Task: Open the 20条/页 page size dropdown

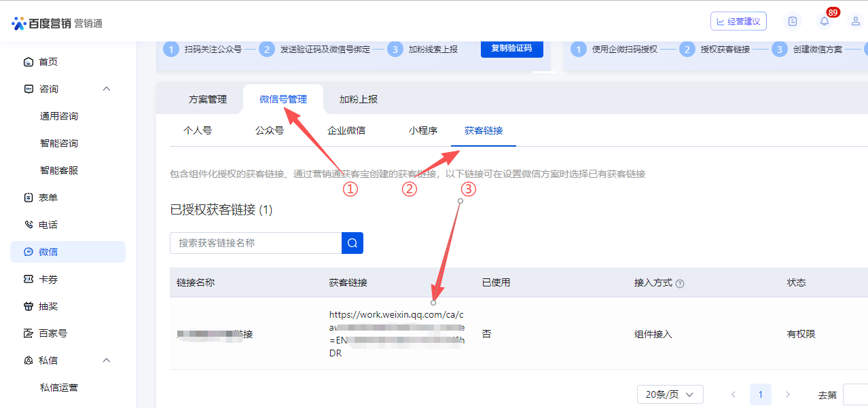Action: [670, 394]
